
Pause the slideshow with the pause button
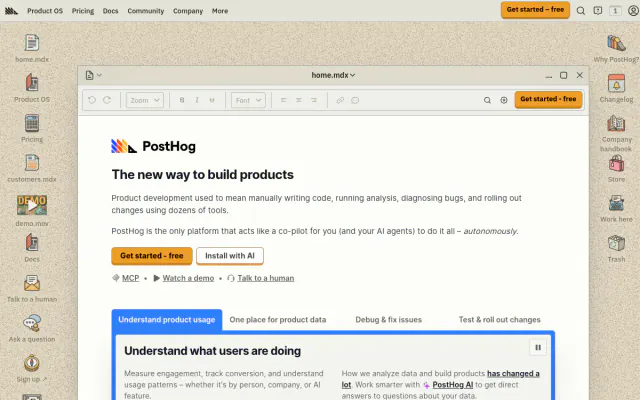point(538,348)
